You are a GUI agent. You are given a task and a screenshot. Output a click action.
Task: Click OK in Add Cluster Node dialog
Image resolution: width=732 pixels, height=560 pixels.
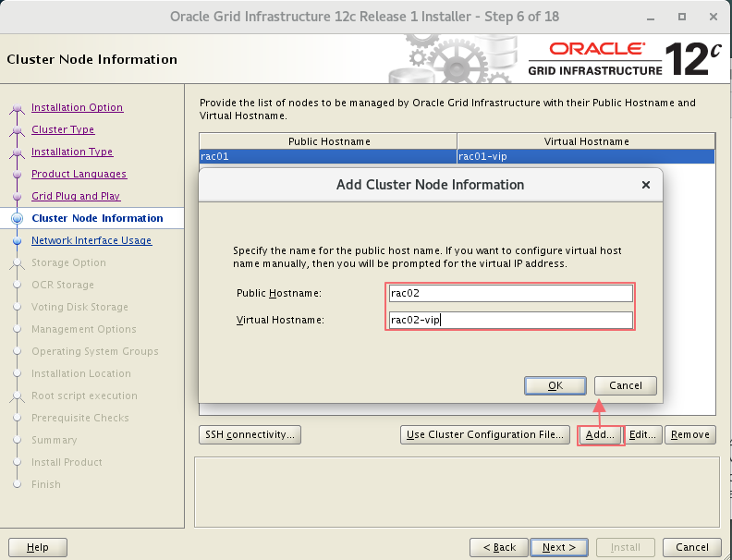coord(555,385)
